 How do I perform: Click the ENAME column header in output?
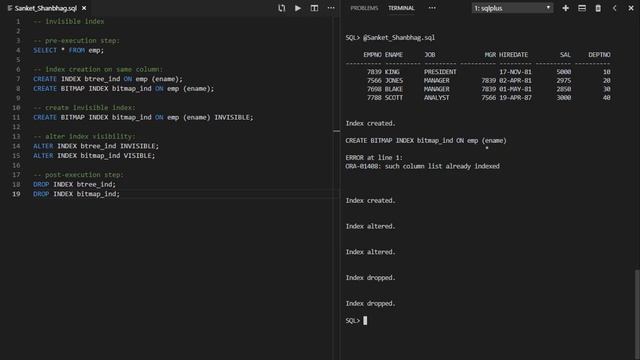(393, 55)
